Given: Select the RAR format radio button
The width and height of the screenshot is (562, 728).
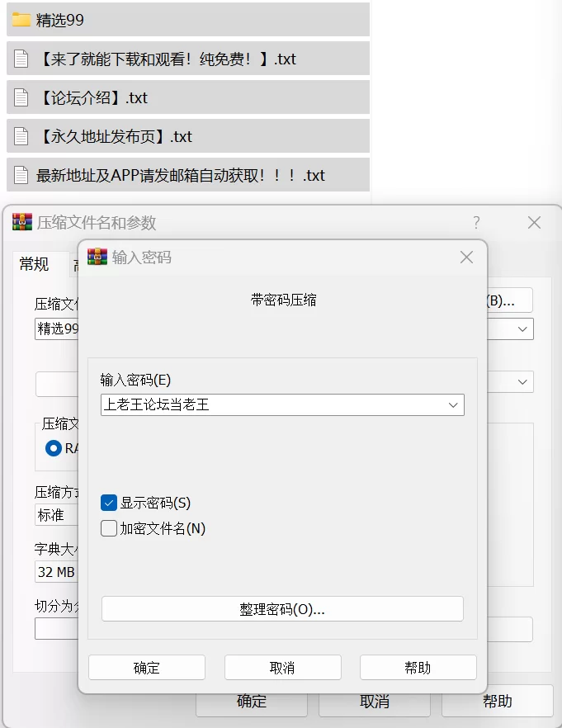Looking at the screenshot, I should (x=54, y=448).
